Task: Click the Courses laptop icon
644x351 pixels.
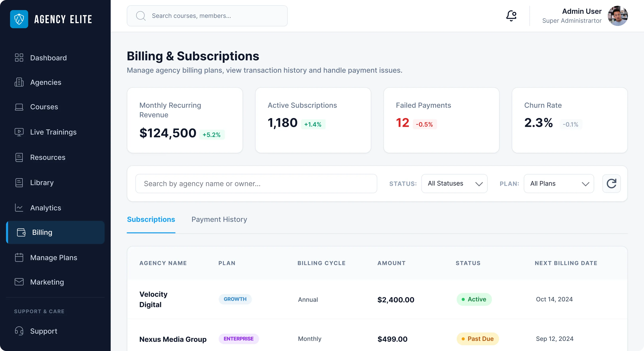Action: coord(19,107)
